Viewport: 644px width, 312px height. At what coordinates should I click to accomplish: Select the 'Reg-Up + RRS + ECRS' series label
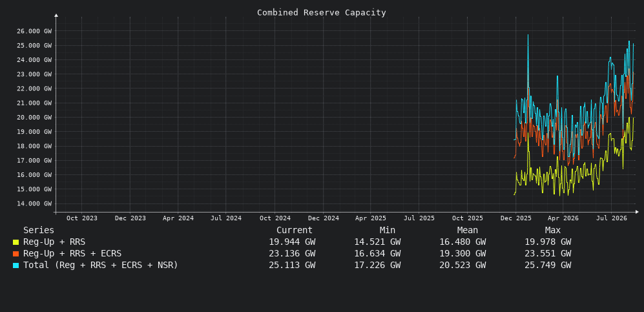pyautogui.click(x=72, y=254)
